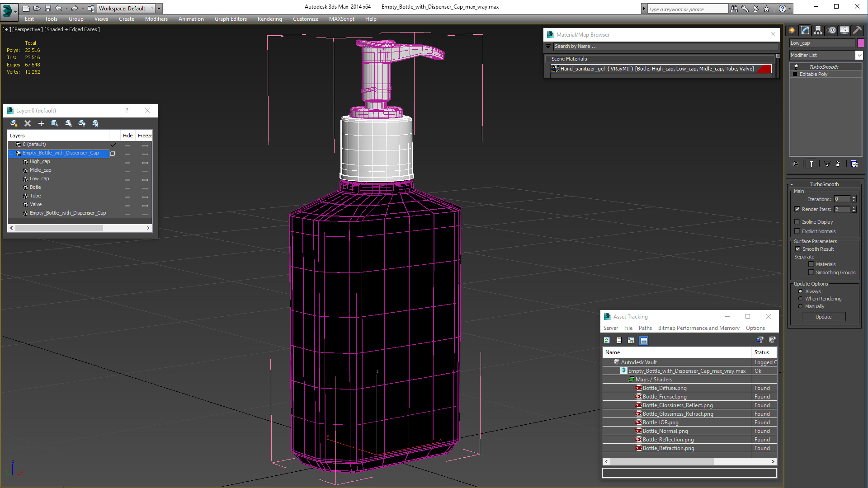Image resolution: width=868 pixels, height=488 pixels.
Task: Select When Rendering update option
Action: tap(800, 298)
